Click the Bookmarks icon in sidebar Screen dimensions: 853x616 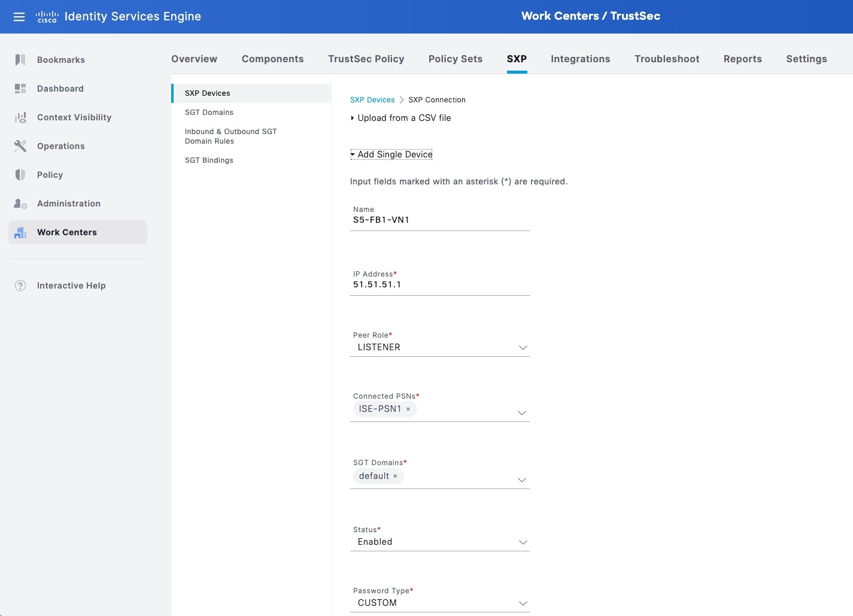tap(20, 60)
